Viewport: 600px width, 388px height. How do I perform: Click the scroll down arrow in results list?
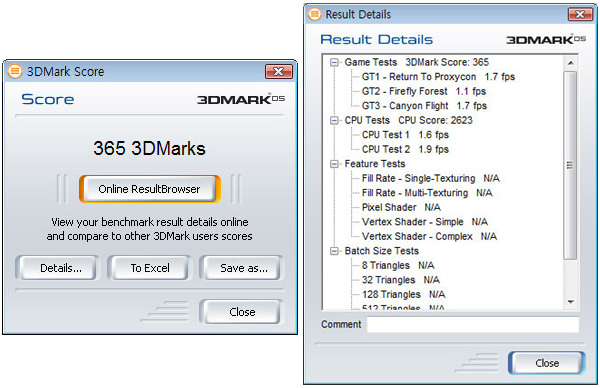571,302
